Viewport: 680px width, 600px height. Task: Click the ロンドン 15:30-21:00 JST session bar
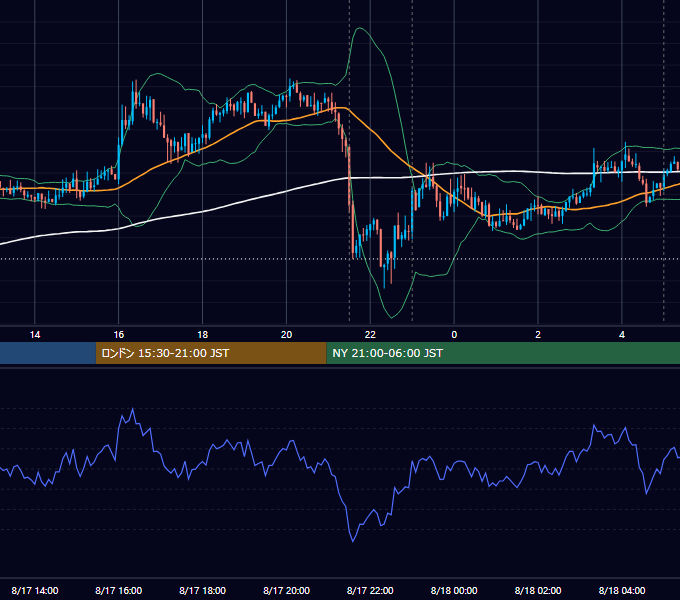click(211, 353)
